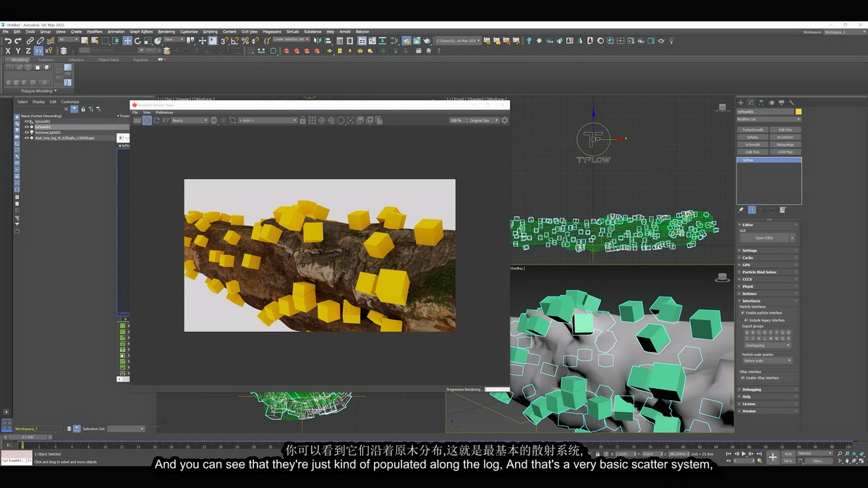868x488 pixels.
Task: Expand the Particle Bind Solver rollout
Action: click(x=768, y=272)
